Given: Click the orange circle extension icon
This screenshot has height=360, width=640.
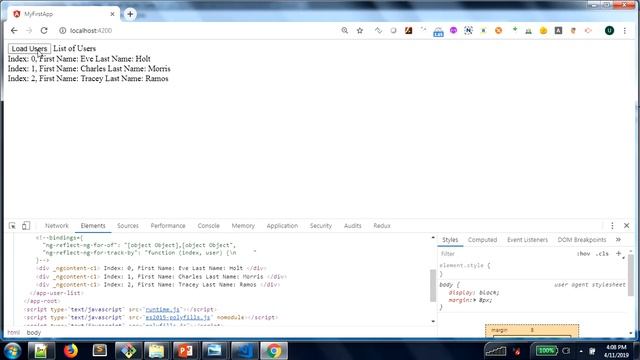Looking at the screenshot, I should (x=498, y=31).
